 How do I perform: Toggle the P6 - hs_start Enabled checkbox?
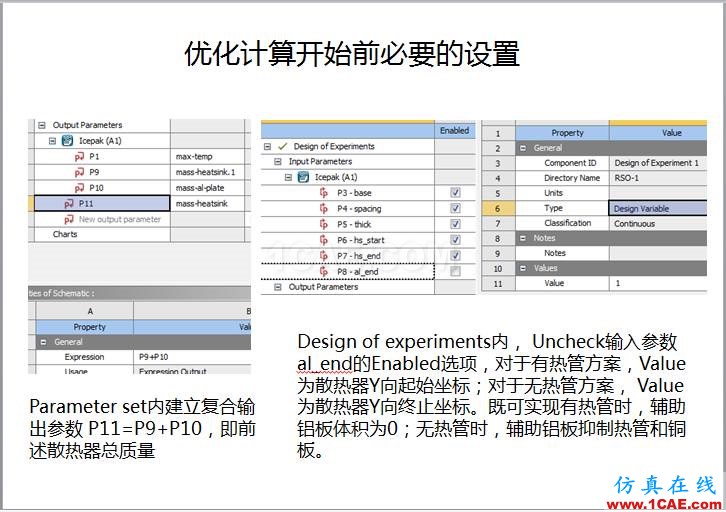455,240
